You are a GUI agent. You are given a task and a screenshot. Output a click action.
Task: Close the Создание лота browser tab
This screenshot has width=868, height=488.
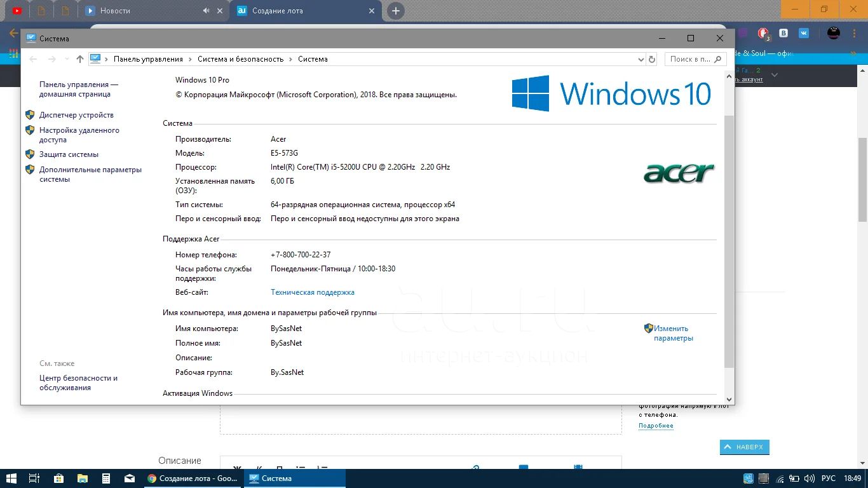click(x=372, y=11)
